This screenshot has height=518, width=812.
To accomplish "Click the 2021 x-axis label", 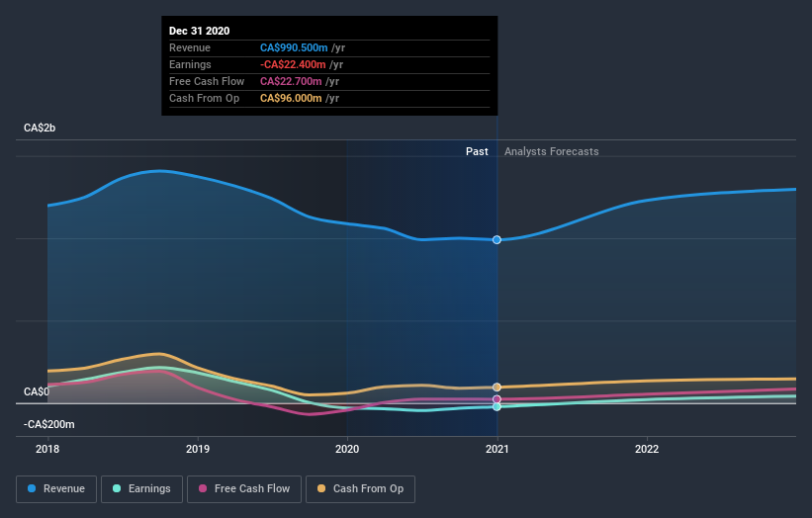I will tap(497, 449).
